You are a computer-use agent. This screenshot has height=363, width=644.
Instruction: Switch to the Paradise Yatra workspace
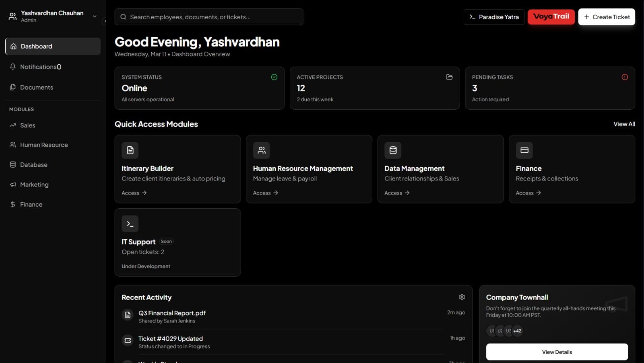[x=494, y=17]
